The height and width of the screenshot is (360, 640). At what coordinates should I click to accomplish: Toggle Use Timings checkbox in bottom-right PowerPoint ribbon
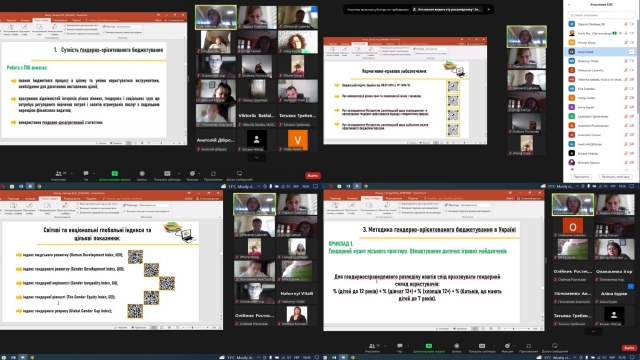(399, 208)
